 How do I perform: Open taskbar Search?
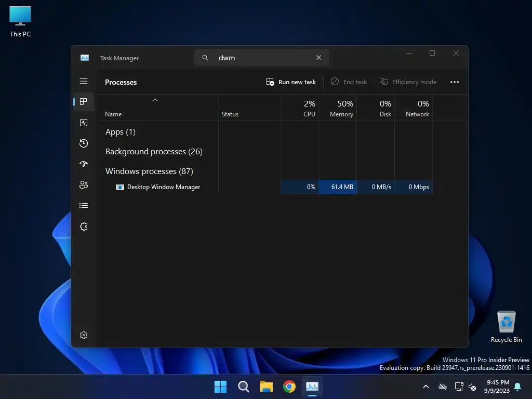click(243, 387)
